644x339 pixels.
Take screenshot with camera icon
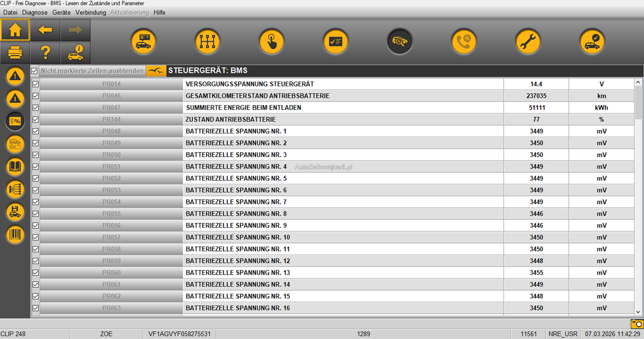(637, 324)
